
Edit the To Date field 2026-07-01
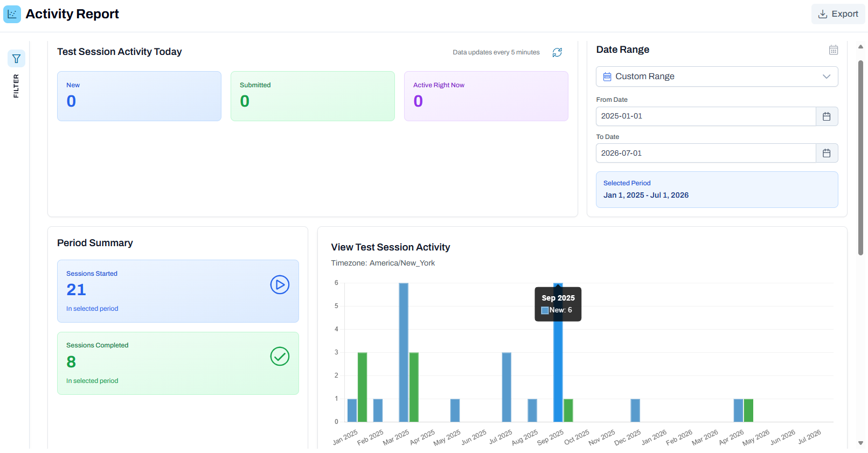pos(706,154)
